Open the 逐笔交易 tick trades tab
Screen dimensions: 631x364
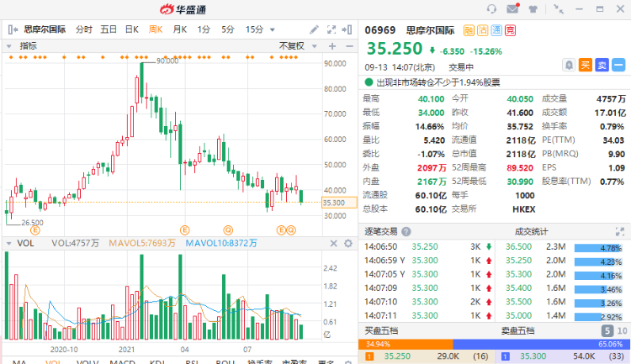(x=380, y=232)
